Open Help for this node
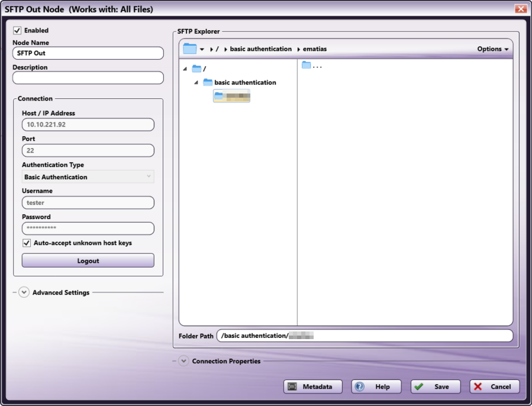Image resolution: width=532 pixels, height=406 pixels. coord(376,386)
